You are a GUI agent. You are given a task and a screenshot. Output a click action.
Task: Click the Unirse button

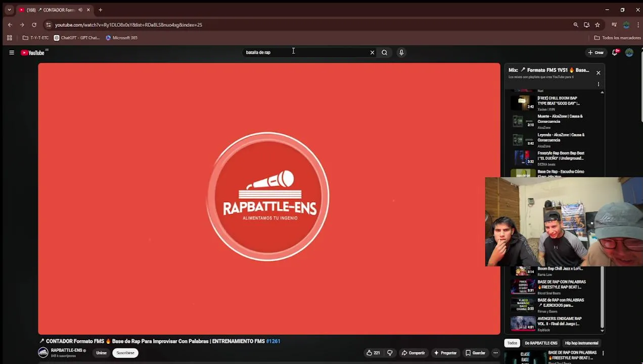click(x=102, y=353)
